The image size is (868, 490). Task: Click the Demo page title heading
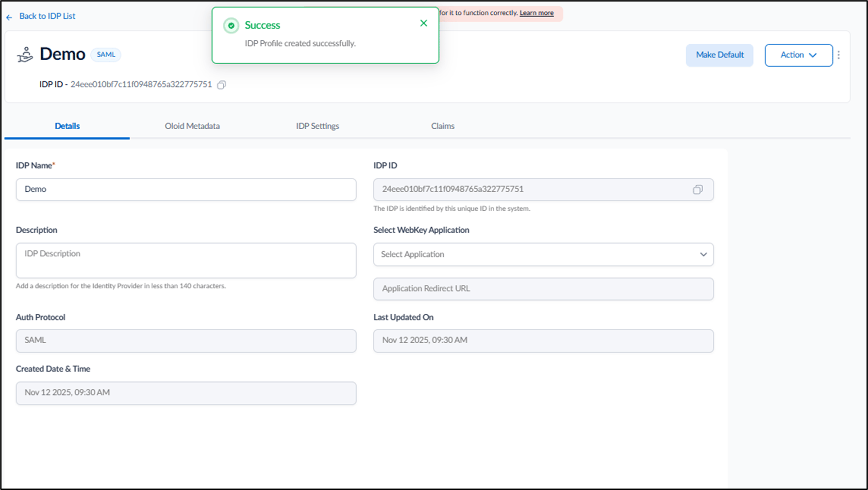pos(63,54)
